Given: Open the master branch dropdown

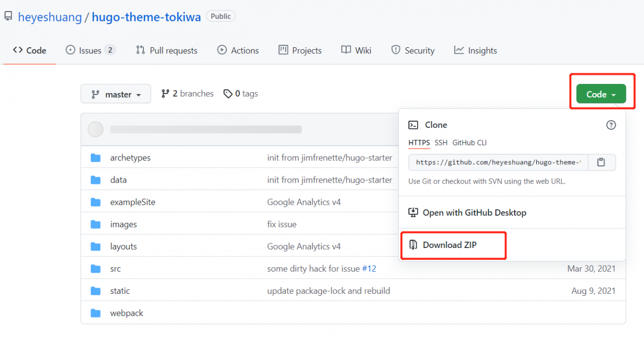Looking at the screenshot, I should pos(116,94).
